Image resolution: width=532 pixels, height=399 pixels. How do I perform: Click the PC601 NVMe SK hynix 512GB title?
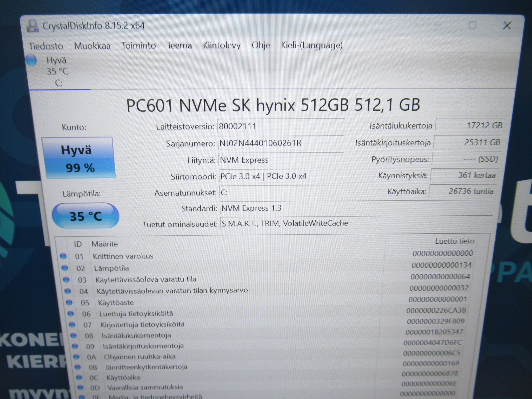click(273, 105)
